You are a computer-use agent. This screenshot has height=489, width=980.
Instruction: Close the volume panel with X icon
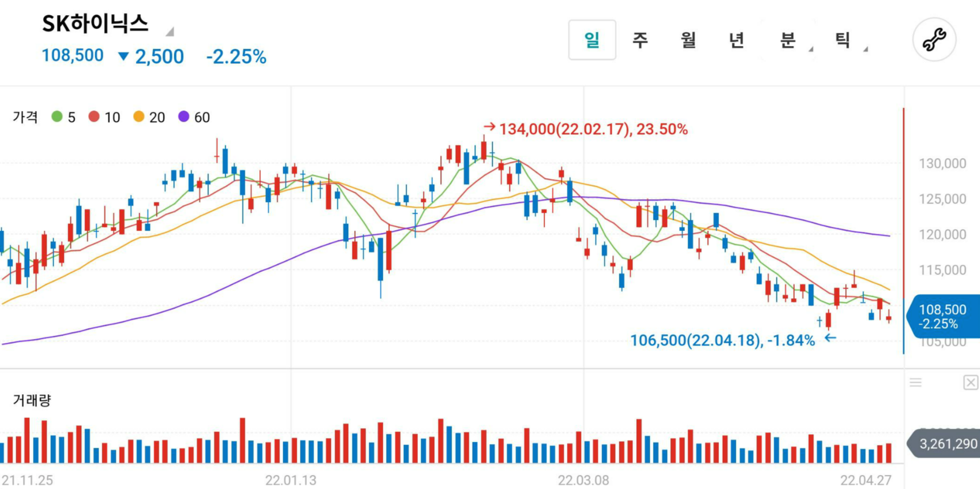click(970, 382)
